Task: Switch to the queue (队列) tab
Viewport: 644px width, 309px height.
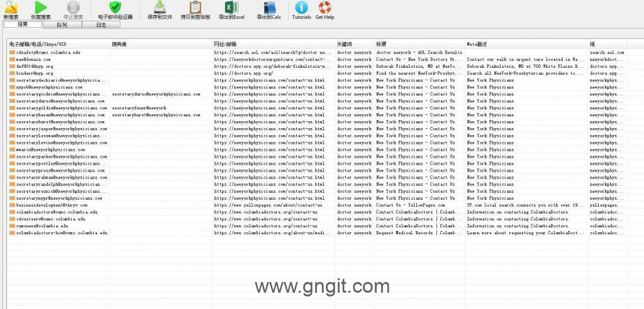Action: coord(62,25)
